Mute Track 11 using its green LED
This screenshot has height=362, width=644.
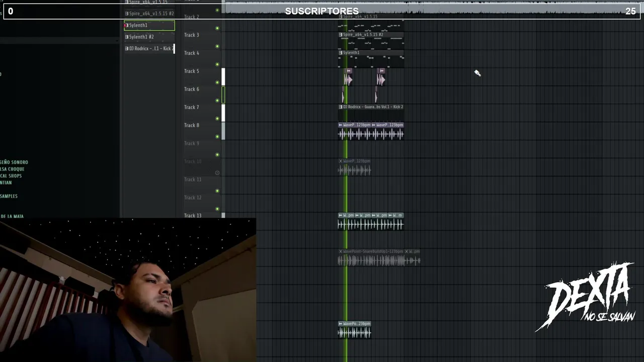[x=217, y=191]
